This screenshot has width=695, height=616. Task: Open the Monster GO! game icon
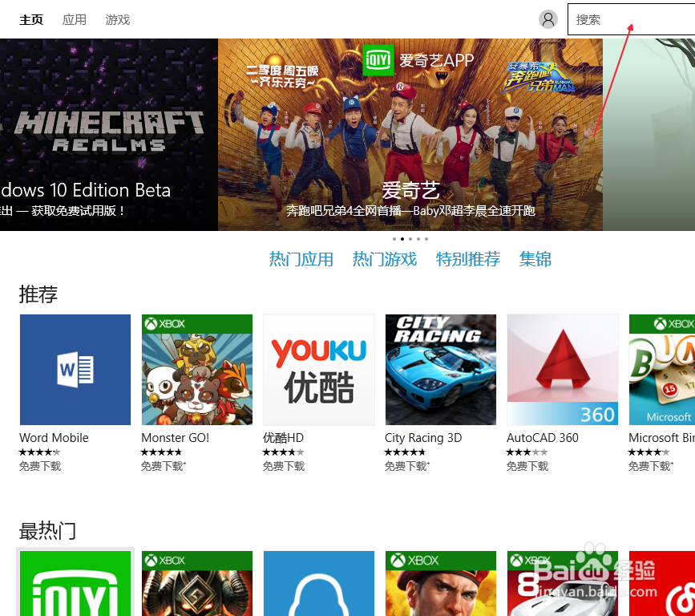[197, 370]
